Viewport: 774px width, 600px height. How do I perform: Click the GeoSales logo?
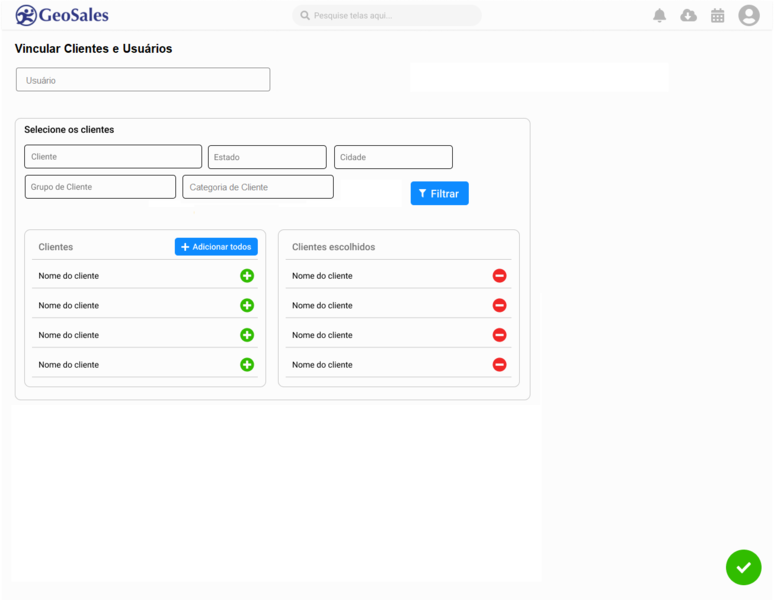tap(62, 15)
